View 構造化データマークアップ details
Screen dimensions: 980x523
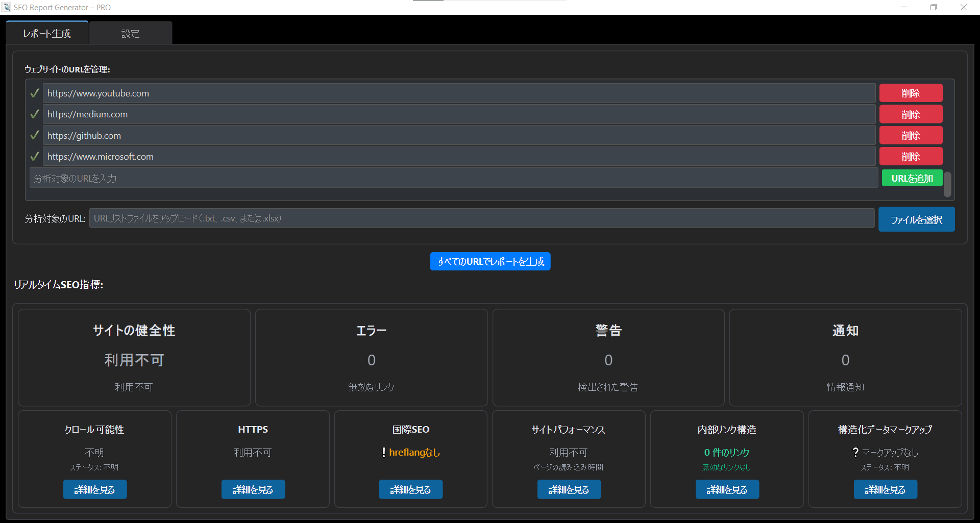pos(885,489)
